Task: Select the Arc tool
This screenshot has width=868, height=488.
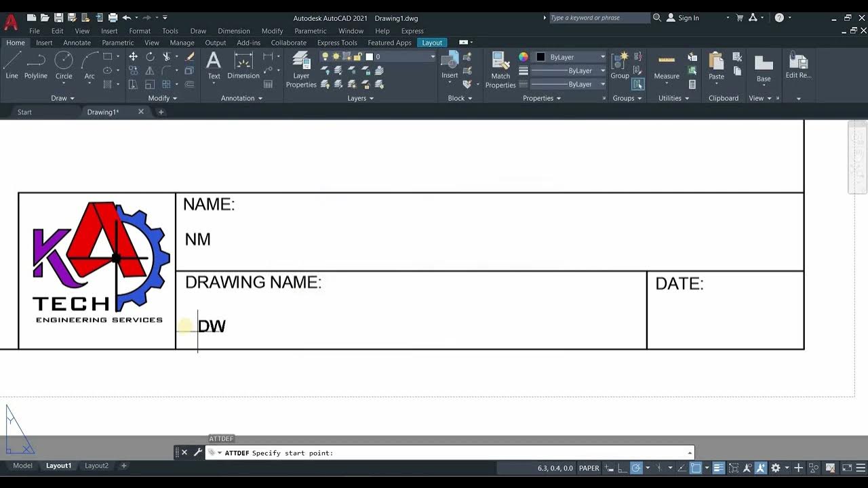Action: 90,66
